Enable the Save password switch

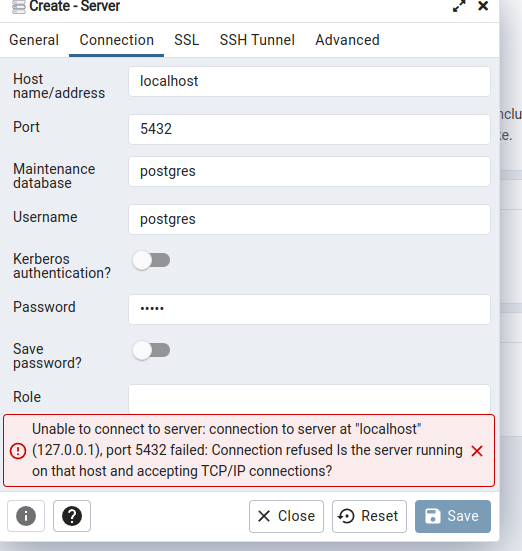[x=152, y=350]
